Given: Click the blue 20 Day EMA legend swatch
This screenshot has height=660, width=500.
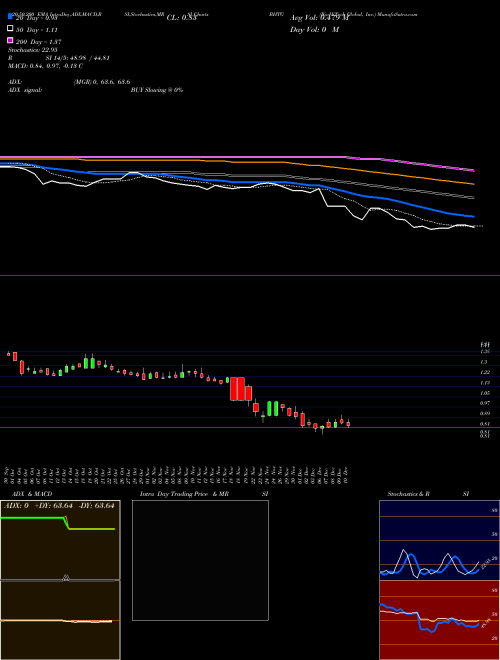Looking at the screenshot, I should click(x=10, y=16).
